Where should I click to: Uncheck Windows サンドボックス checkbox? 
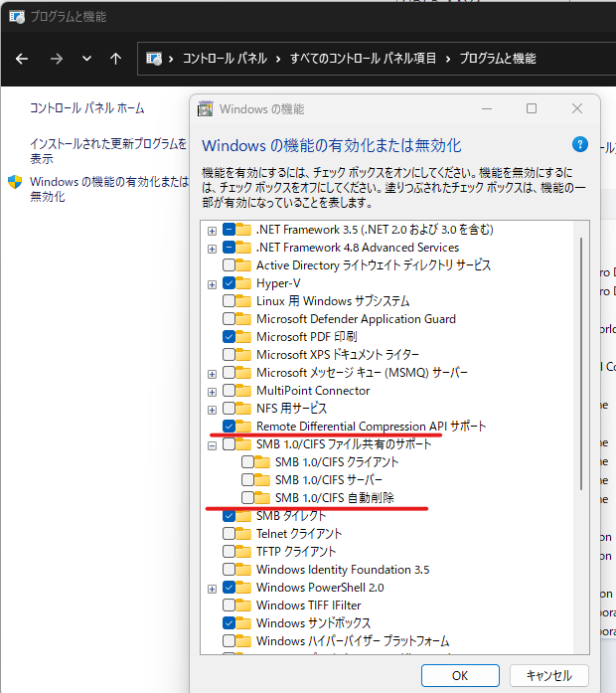coord(229,622)
